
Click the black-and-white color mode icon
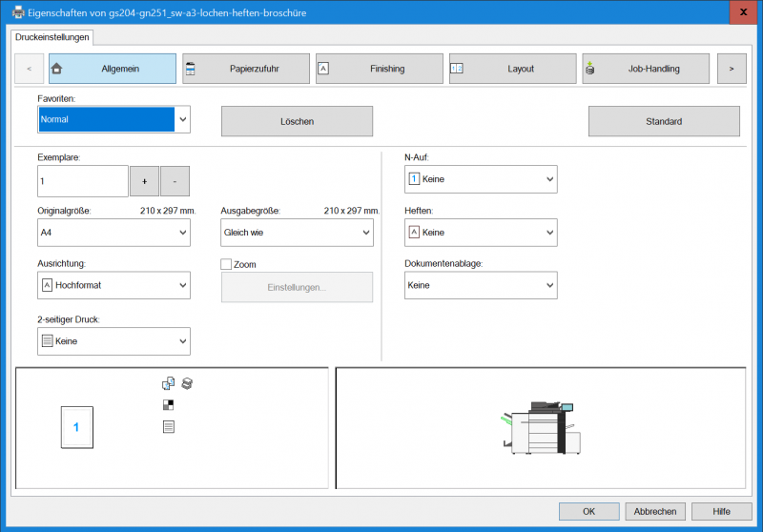coord(169,404)
